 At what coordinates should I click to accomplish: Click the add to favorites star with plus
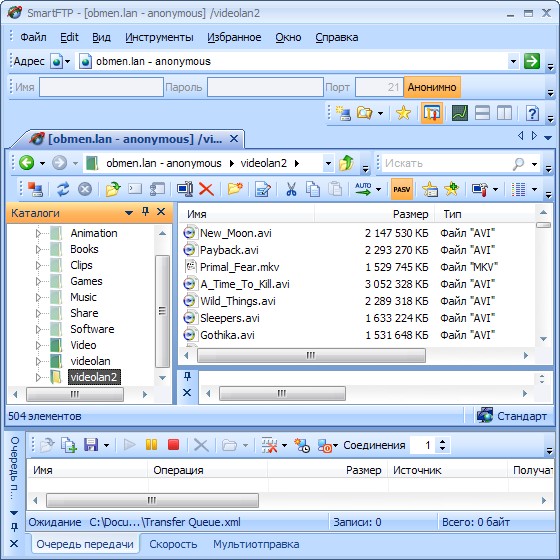tap(451, 189)
